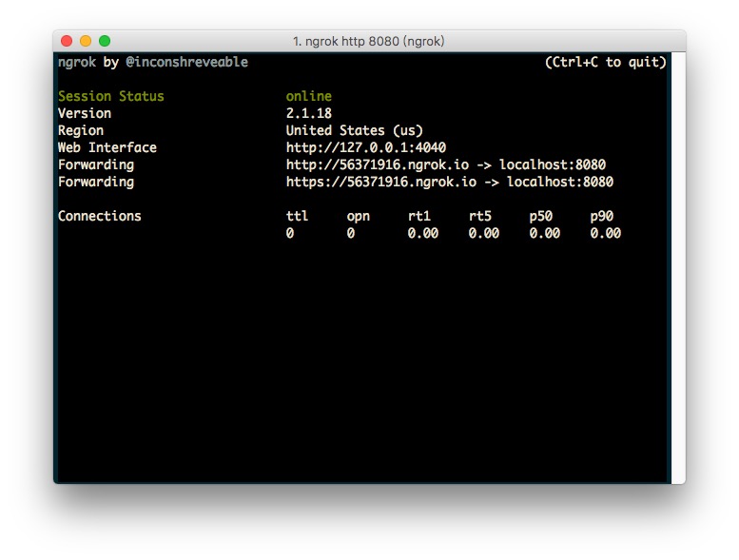
Task: Click the terminal's vertical scrollbar
Action: coord(678,267)
